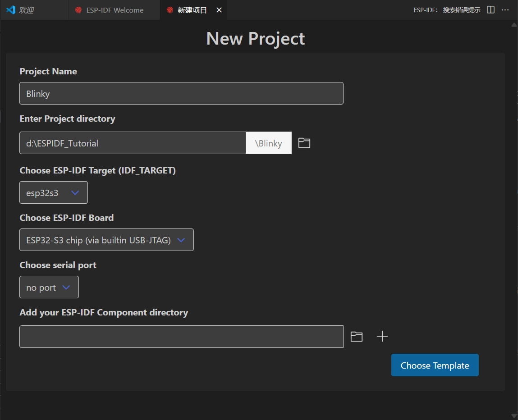Click the scrollbar up arrow

tap(514, 25)
